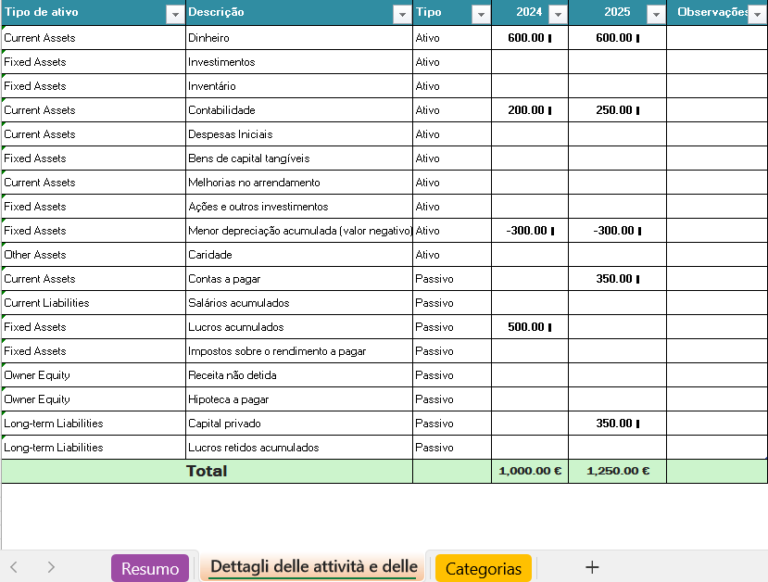
Task: Select the Dinheiro description cell
Action: [299, 38]
